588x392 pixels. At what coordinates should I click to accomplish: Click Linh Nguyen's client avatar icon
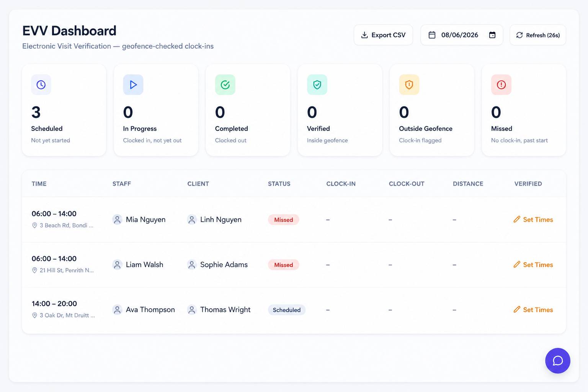(x=192, y=219)
